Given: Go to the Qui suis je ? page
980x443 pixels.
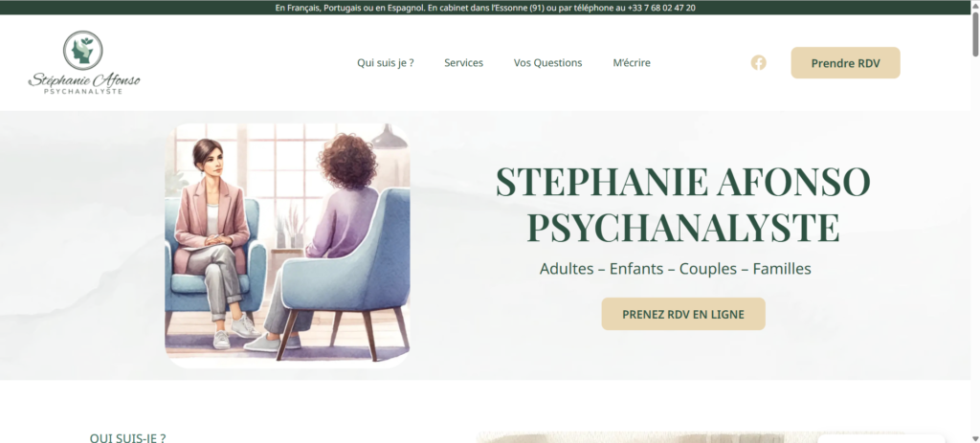Looking at the screenshot, I should [386, 62].
